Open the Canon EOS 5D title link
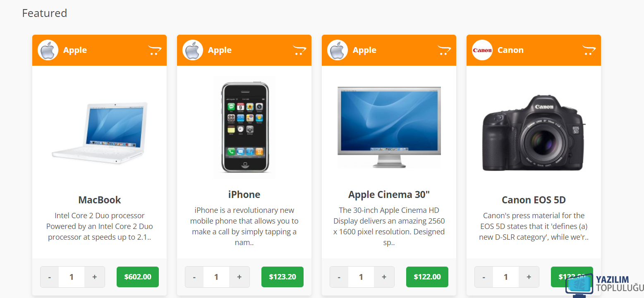The height and width of the screenshot is (298, 644). (x=534, y=200)
